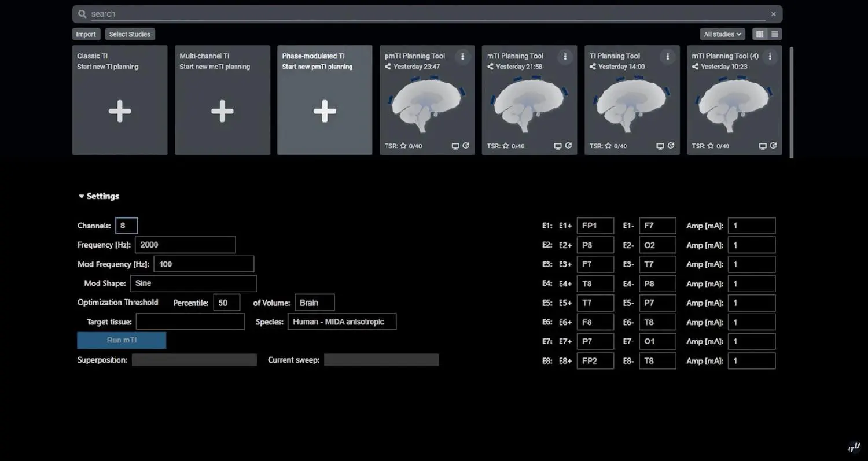Viewport: 868px width, 461px height.
Task: Open the All studies filter dropdown
Action: pyautogui.click(x=722, y=34)
